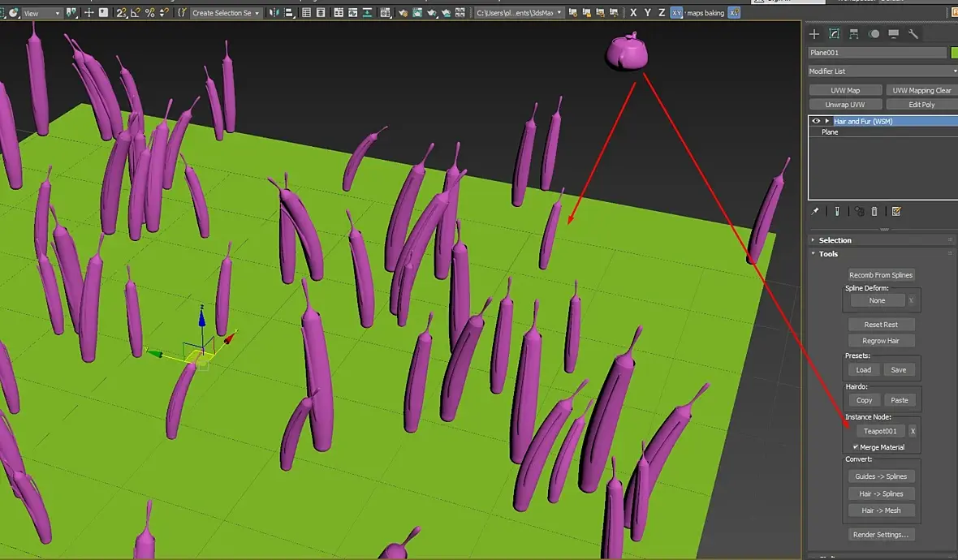Screen dimensions: 958x560
Task: Remove modifier with the trash icon
Action: (x=874, y=211)
